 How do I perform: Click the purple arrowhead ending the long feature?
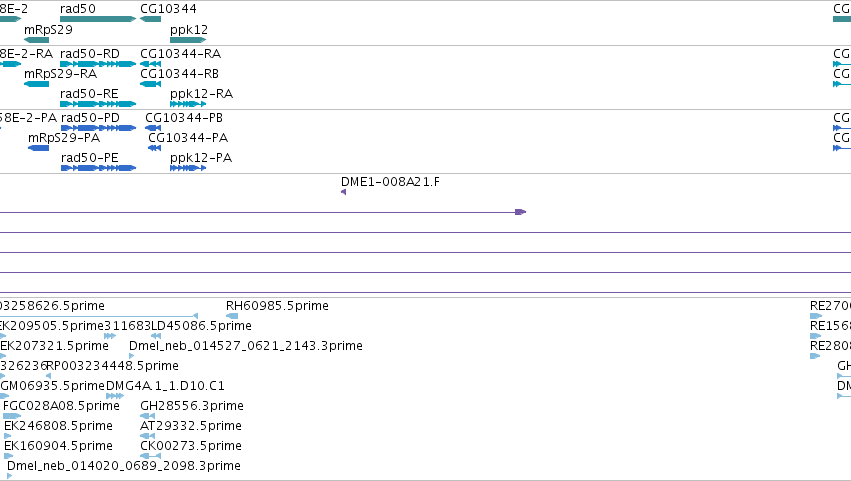point(520,212)
